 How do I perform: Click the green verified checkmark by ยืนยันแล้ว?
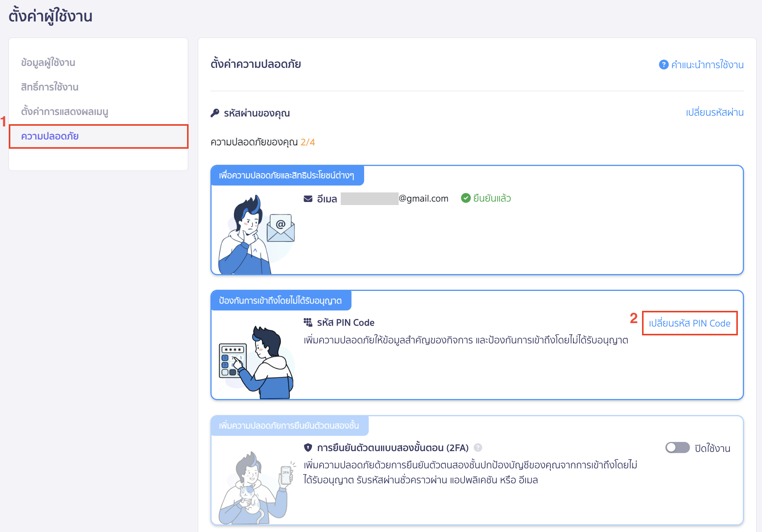466,198
